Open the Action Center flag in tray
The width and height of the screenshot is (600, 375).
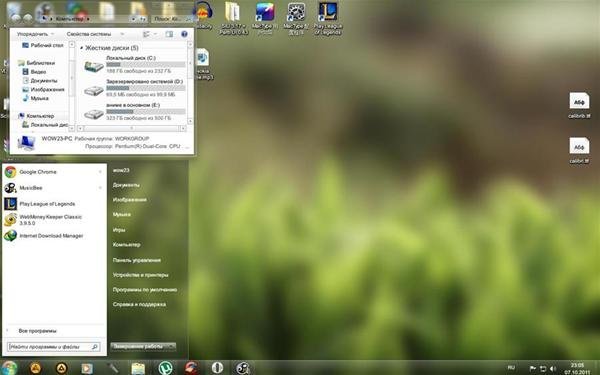coord(533,368)
